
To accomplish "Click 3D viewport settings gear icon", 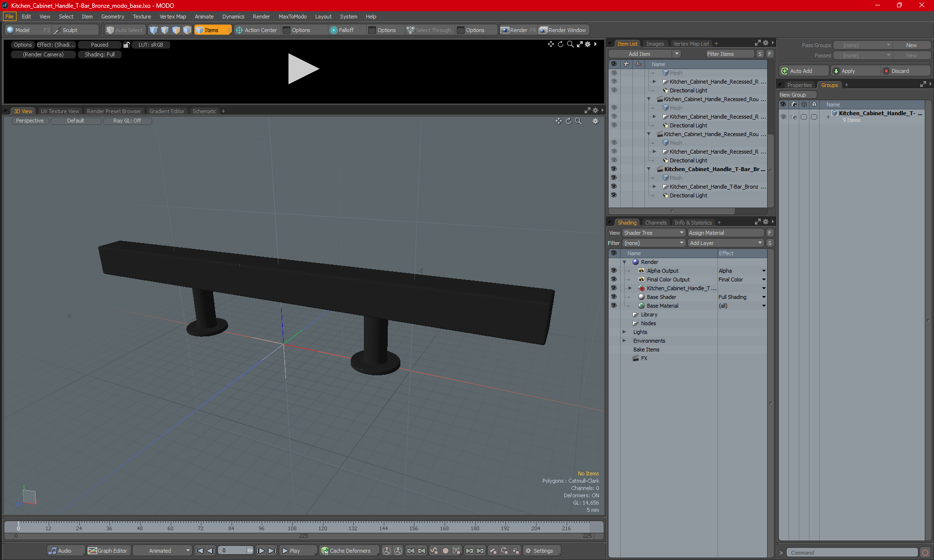I will point(595,121).
